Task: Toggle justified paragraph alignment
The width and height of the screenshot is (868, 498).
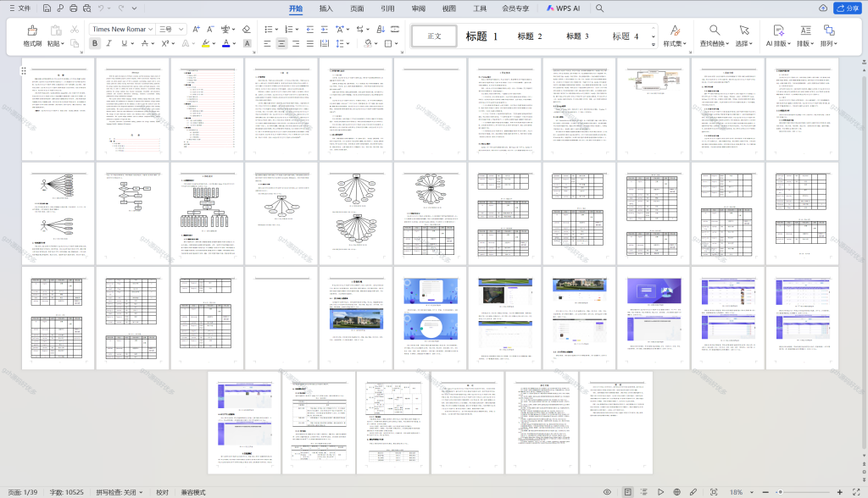Action: pos(310,43)
